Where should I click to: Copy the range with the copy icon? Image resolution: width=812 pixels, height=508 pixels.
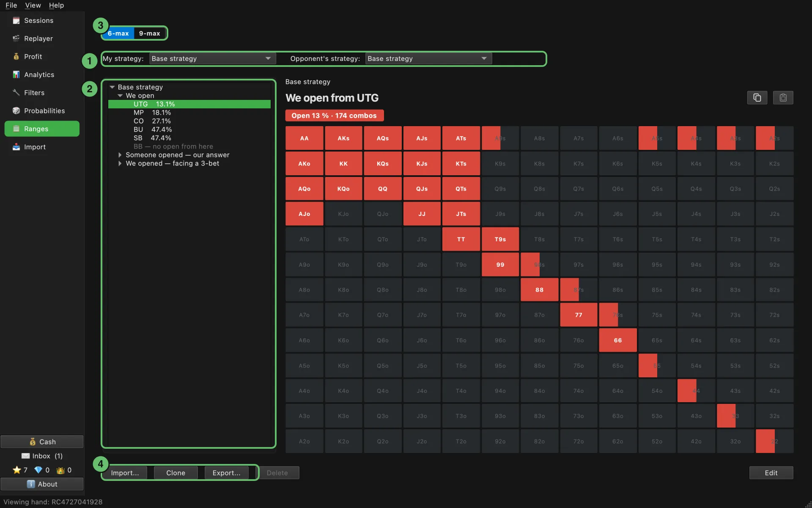coord(757,98)
